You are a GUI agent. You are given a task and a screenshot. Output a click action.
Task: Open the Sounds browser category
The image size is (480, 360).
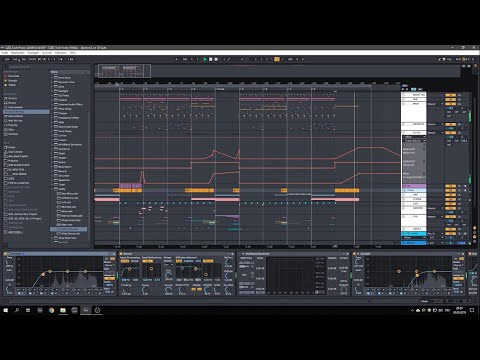[11, 98]
